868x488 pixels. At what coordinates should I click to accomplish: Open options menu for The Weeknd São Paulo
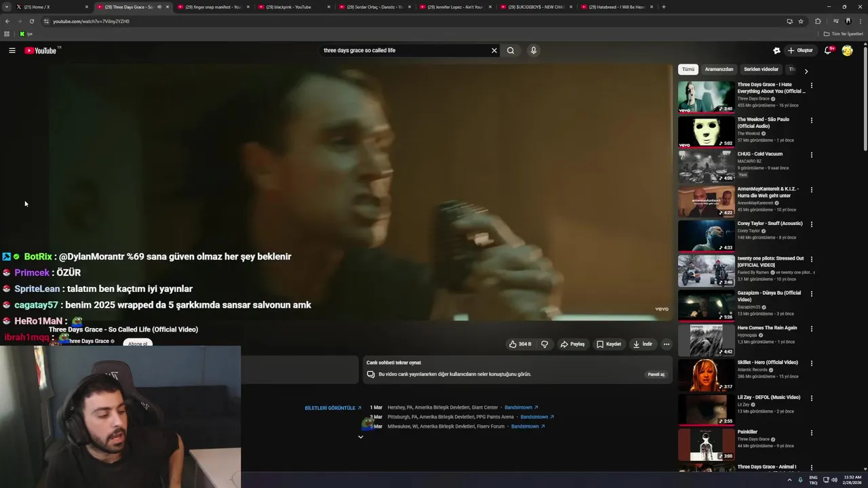812,120
